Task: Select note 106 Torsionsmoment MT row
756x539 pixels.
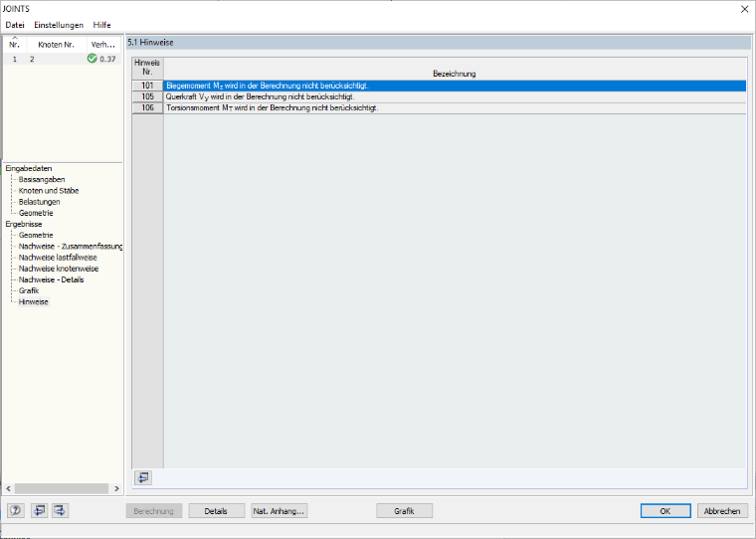Action: point(455,108)
